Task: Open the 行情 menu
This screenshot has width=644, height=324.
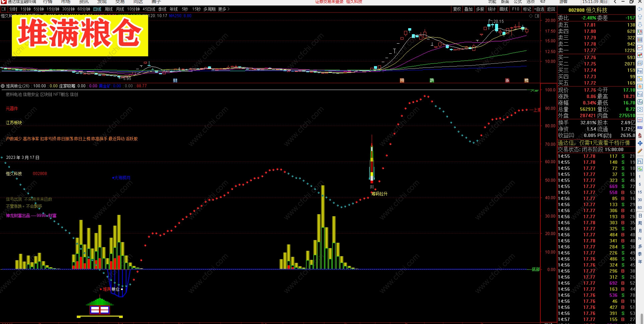Action: tap(48, 2)
